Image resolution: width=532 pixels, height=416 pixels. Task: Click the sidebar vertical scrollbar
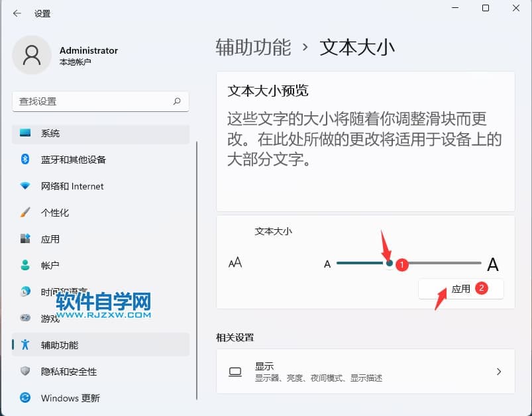tap(197, 265)
